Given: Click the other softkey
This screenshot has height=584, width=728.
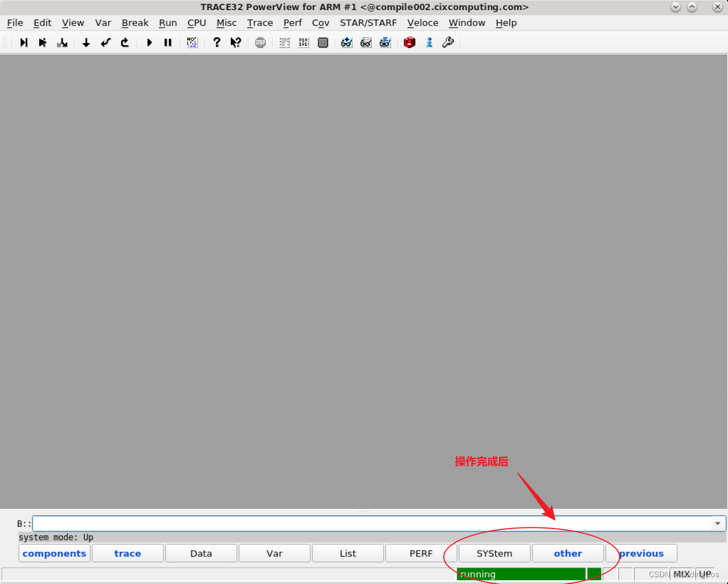Looking at the screenshot, I should tap(568, 553).
